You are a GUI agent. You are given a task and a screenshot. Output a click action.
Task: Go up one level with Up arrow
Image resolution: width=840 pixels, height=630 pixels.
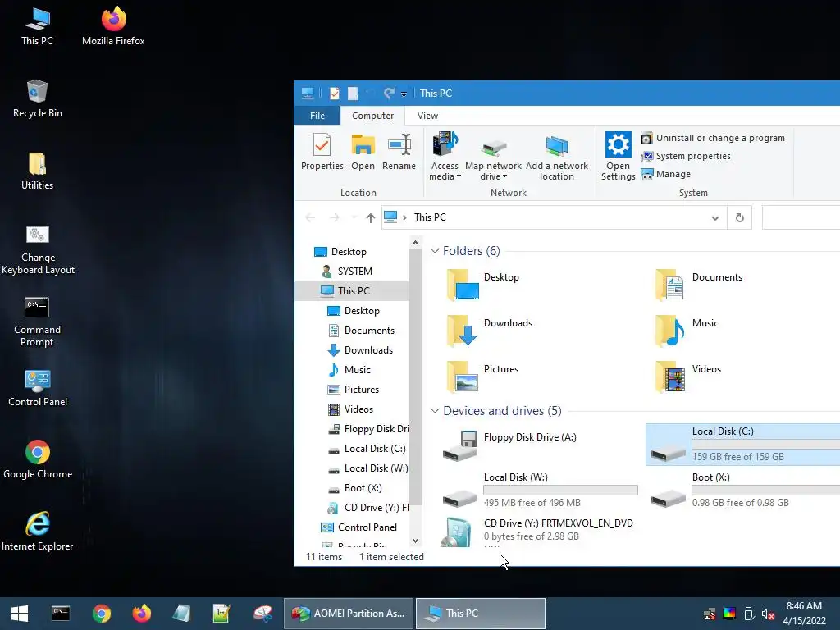(370, 217)
